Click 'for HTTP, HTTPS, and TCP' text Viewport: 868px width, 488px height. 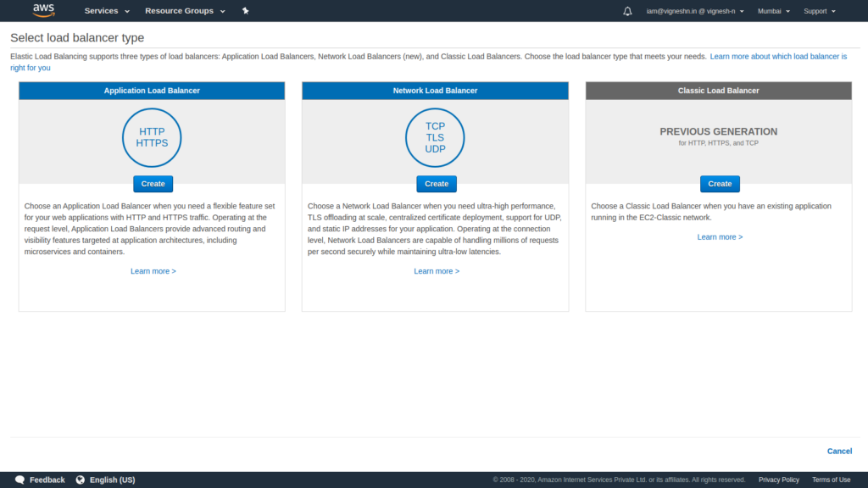pos(719,143)
